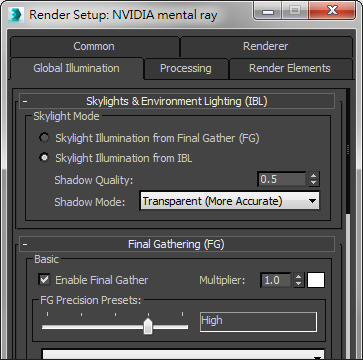This screenshot has width=363, height=360.
Task: Click the Shadow Quality value field
Action: pyautogui.click(x=282, y=179)
